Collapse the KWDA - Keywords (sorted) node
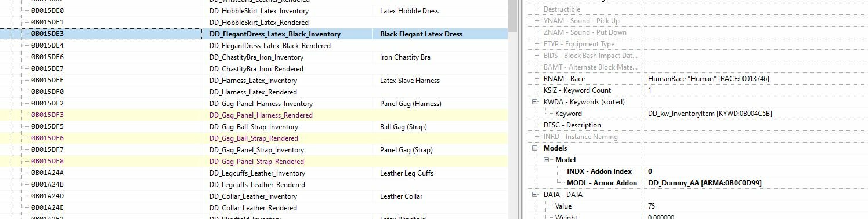This screenshot has height=219, width=868. pyautogui.click(x=534, y=102)
